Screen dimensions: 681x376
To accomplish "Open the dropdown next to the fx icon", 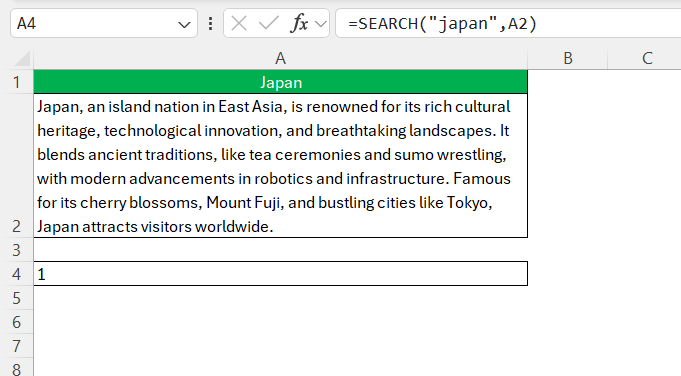I will tap(321, 24).
